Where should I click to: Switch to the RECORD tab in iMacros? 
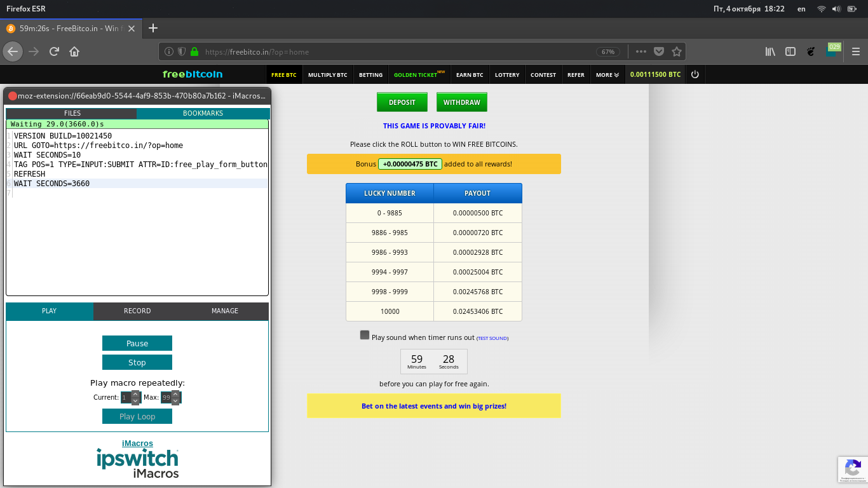(137, 311)
